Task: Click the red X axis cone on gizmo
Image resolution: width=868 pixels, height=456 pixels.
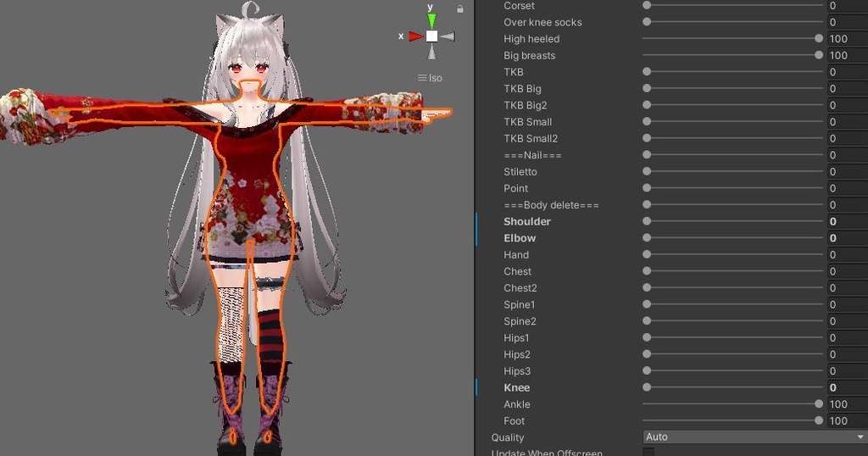Action: pos(415,36)
